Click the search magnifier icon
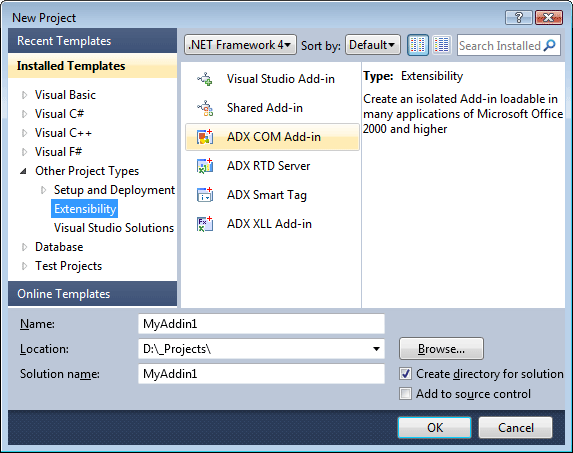 [x=550, y=45]
